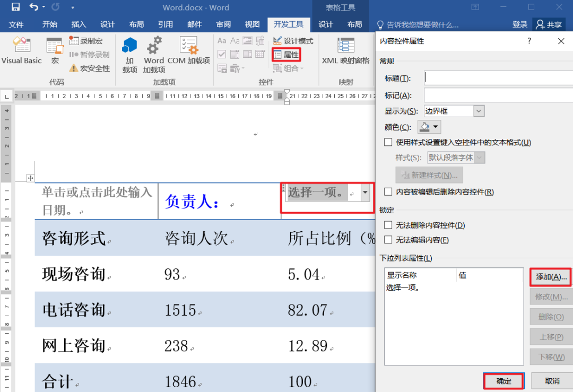Switch to 视图 tab
Screen dimensions: 573x392
tap(252, 24)
